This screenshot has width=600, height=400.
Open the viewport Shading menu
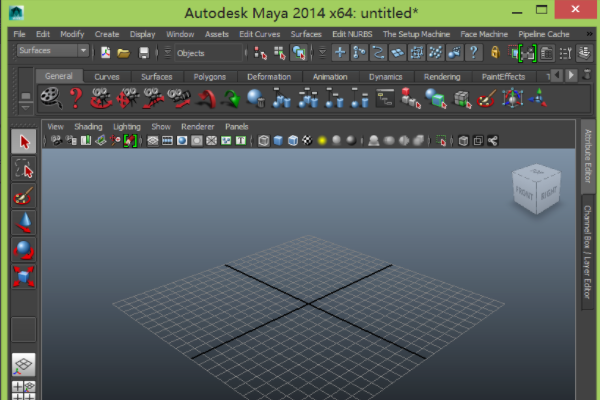pyautogui.click(x=88, y=127)
